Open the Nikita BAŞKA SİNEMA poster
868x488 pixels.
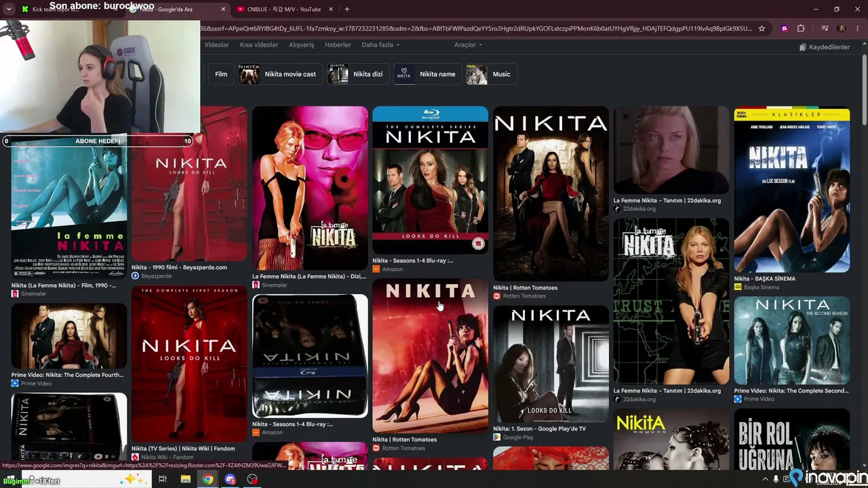click(791, 190)
